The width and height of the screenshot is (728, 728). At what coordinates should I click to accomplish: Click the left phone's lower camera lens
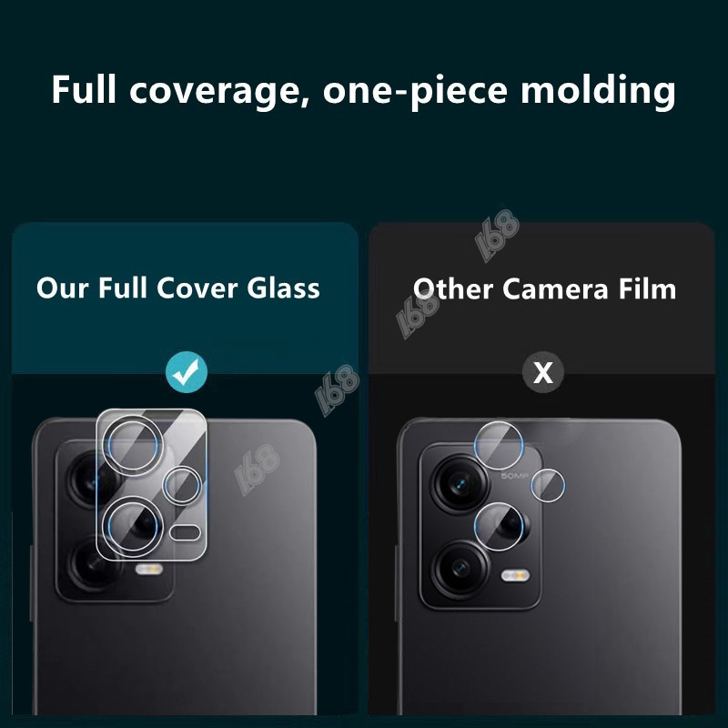pyautogui.click(x=93, y=564)
